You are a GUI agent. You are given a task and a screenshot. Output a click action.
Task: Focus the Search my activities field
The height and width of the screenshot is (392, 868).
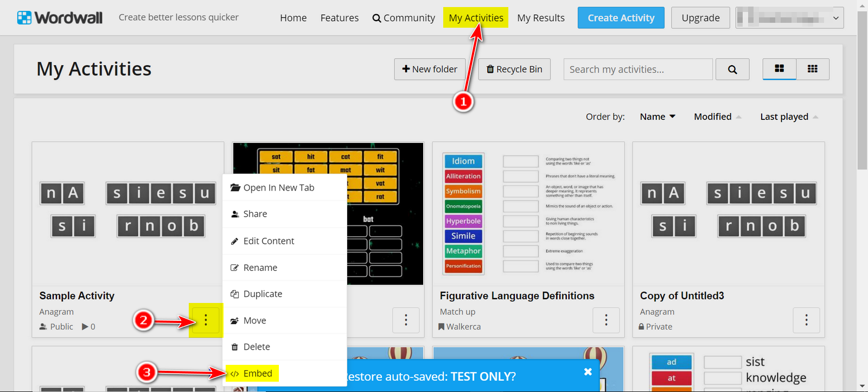pos(638,69)
